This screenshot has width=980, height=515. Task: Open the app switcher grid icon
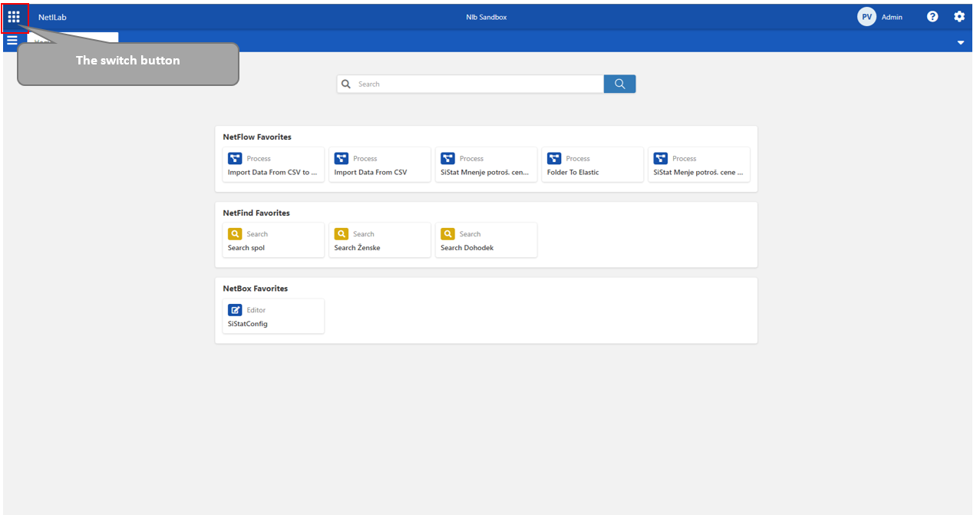(x=14, y=17)
